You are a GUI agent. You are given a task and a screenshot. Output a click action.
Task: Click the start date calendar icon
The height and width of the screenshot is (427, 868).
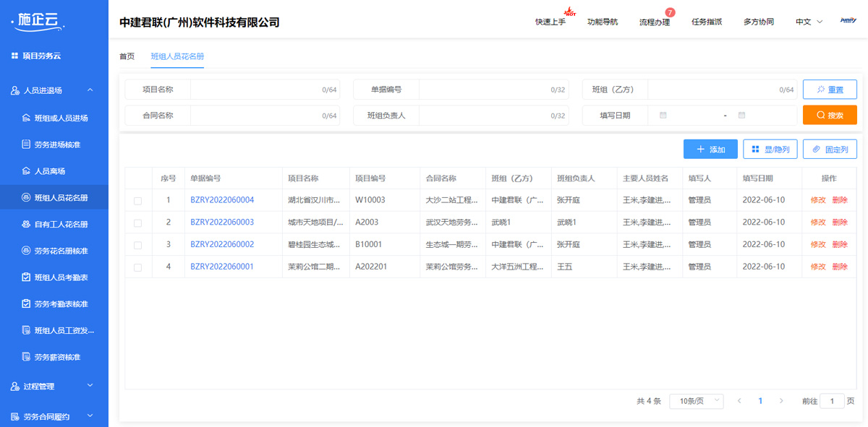pyautogui.click(x=663, y=116)
